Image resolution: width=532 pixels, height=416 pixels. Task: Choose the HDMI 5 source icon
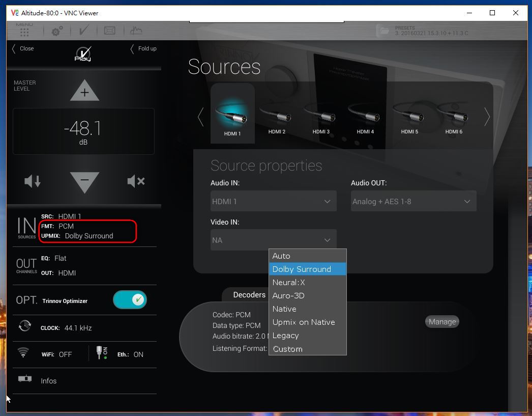(x=409, y=117)
